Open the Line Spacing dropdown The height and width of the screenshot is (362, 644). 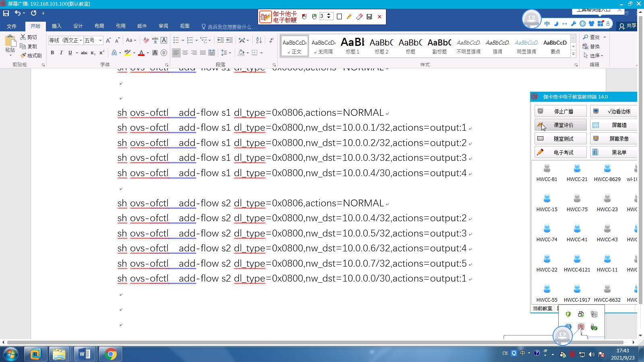tap(226, 53)
